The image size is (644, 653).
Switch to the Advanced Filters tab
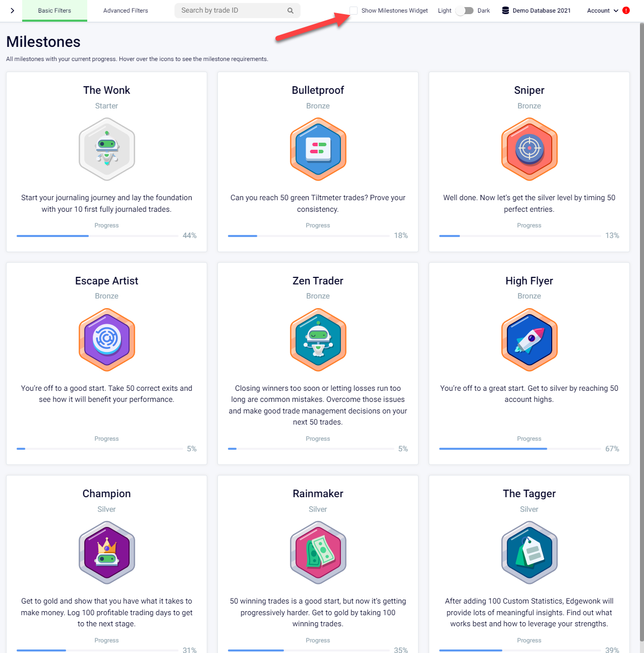pos(125,10)
